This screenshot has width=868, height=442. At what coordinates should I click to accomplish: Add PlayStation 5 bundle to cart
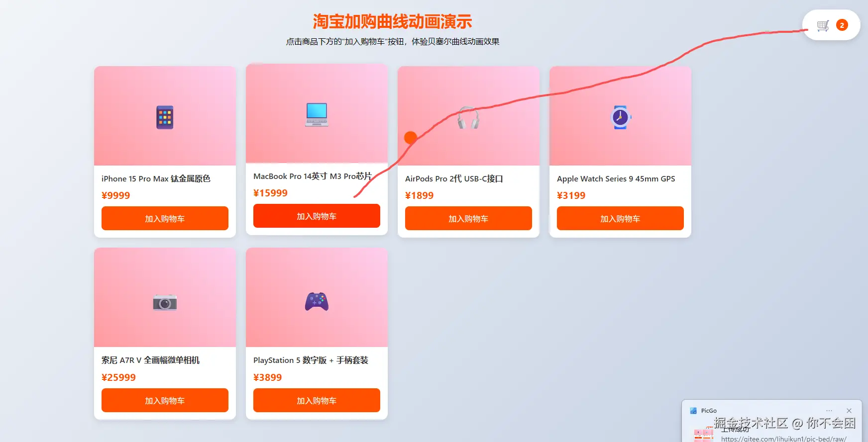click(317, 401)
